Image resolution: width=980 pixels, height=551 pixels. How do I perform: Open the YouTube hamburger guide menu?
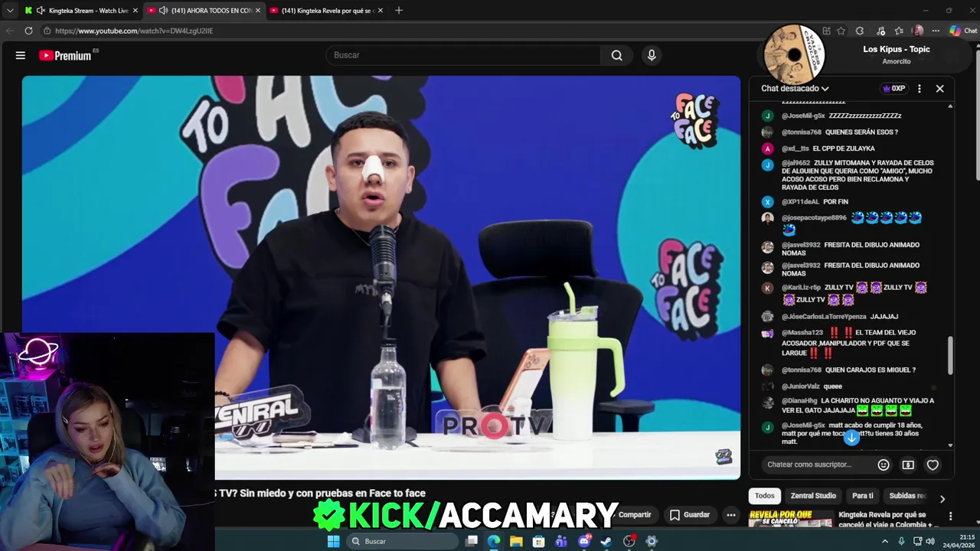(21, 55)
